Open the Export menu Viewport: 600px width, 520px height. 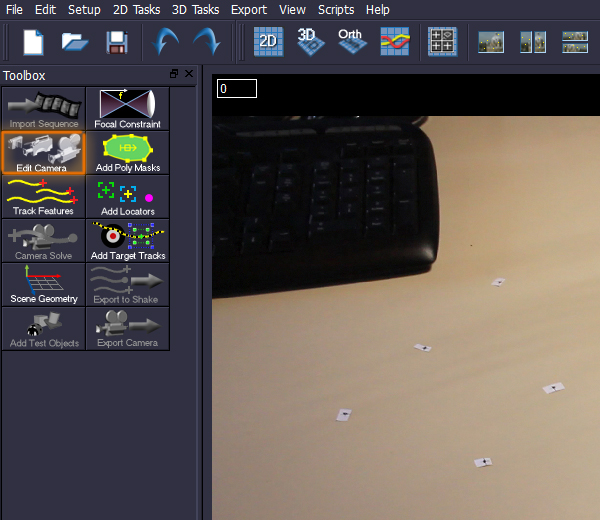(249, 10)
